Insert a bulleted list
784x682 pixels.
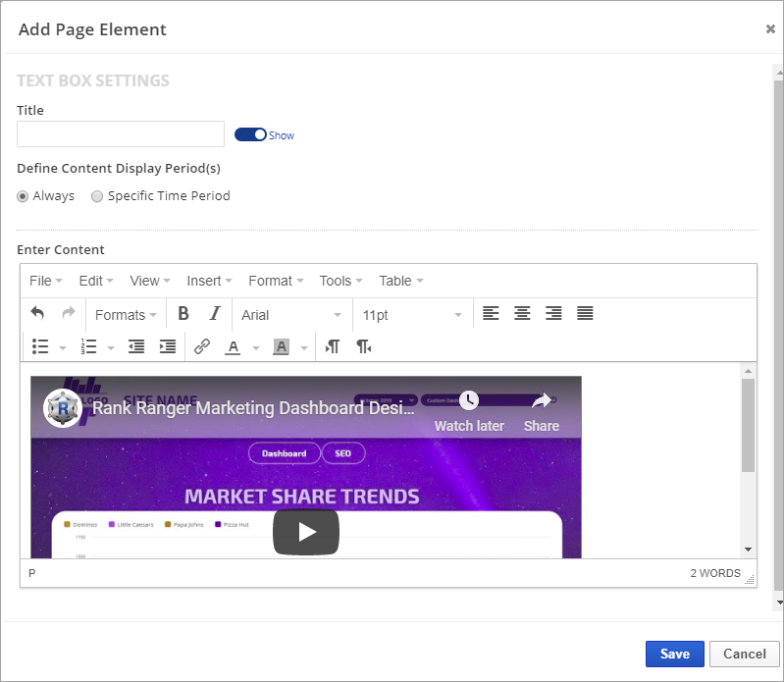tap(40, 346)
